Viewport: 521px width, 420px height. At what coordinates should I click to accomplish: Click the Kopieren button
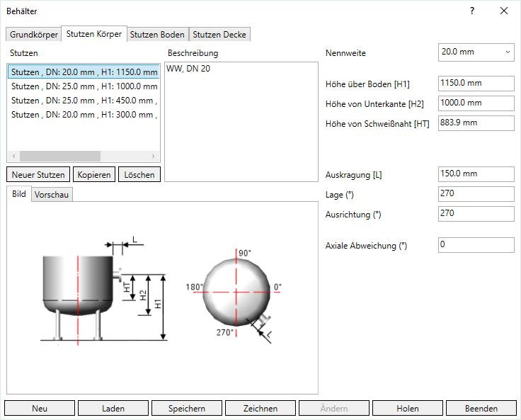coord(94,174)
